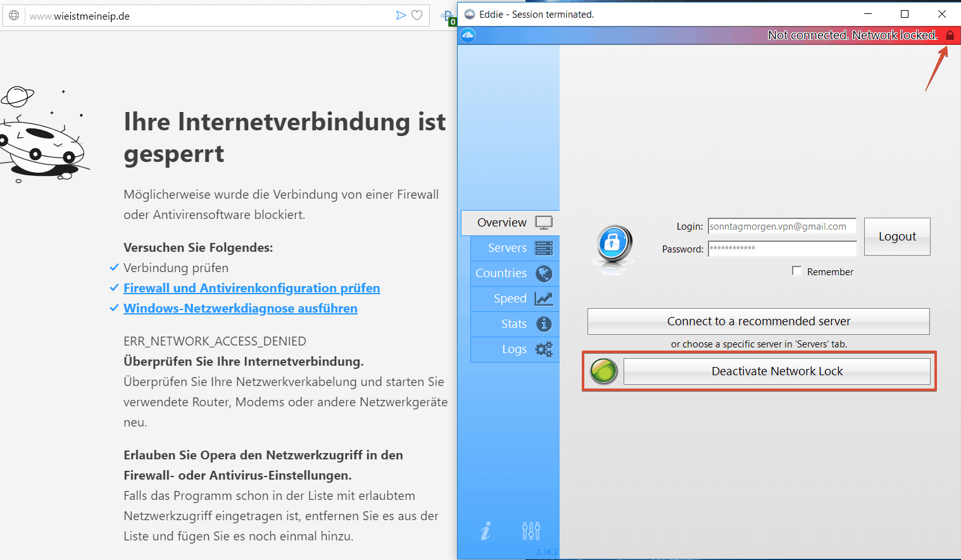This screenshot has width=961, height=560.
Task: Toggle the Remember checkbox
Action: click(797, 271)
